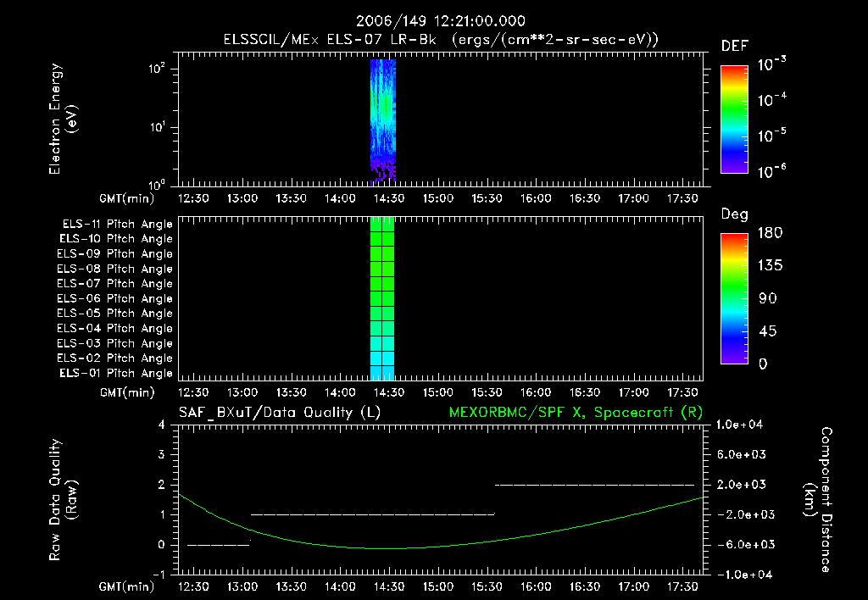Click the ELS-09 Pitch Angle label
868x600 pixels.
pyautogui.click(x=115, y=254)
